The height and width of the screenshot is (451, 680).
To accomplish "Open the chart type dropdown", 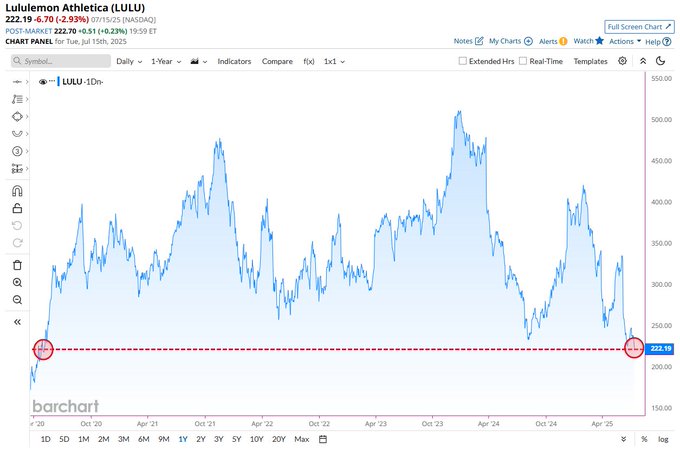I will (199, 61).
